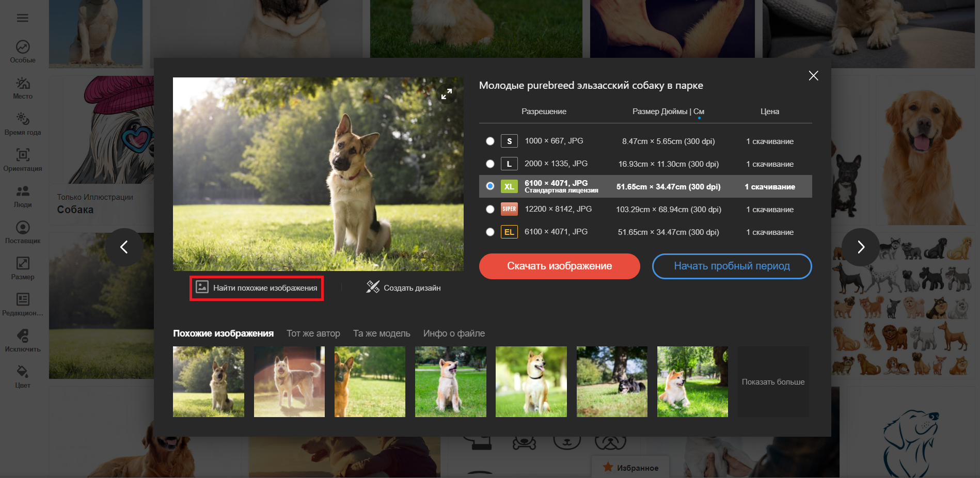Image resolution: width=980 pixels, height=478 pixels.
Task: Open the Место filter icon
Action: point(23,83)
